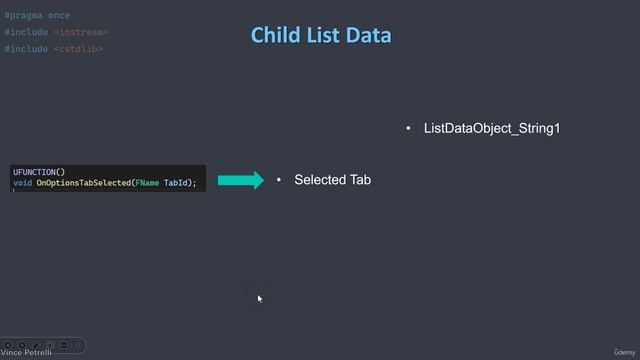Click the Udemy watermark logo
Image resolution: width=640 pixels, height=360 pixels.
[x=624, y=352]
